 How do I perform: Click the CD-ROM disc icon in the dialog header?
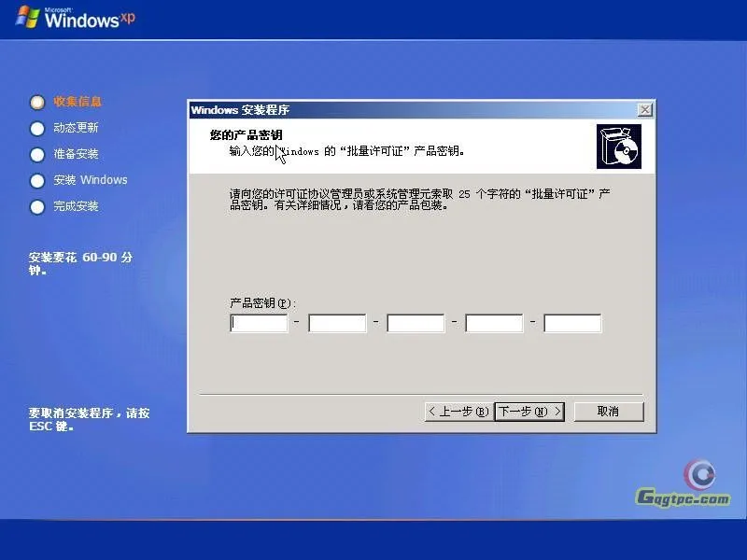click(x=619, y=146)
